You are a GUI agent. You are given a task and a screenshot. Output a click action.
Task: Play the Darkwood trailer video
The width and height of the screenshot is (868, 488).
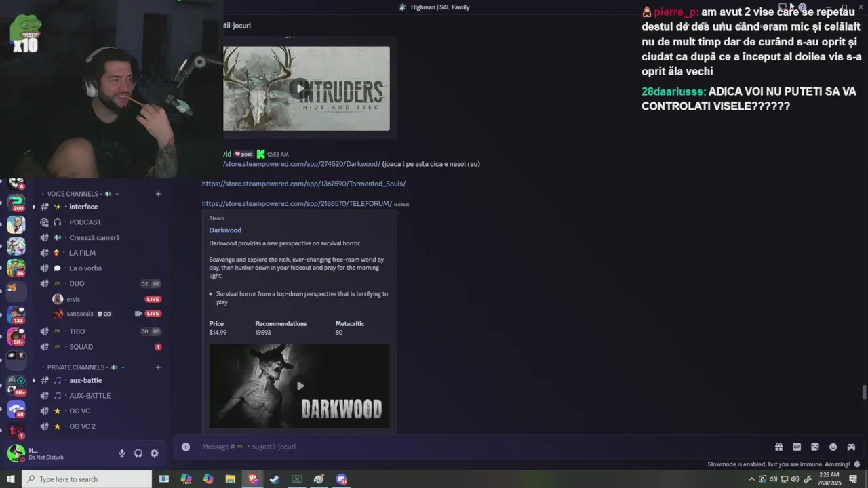[x=300, y=386]
